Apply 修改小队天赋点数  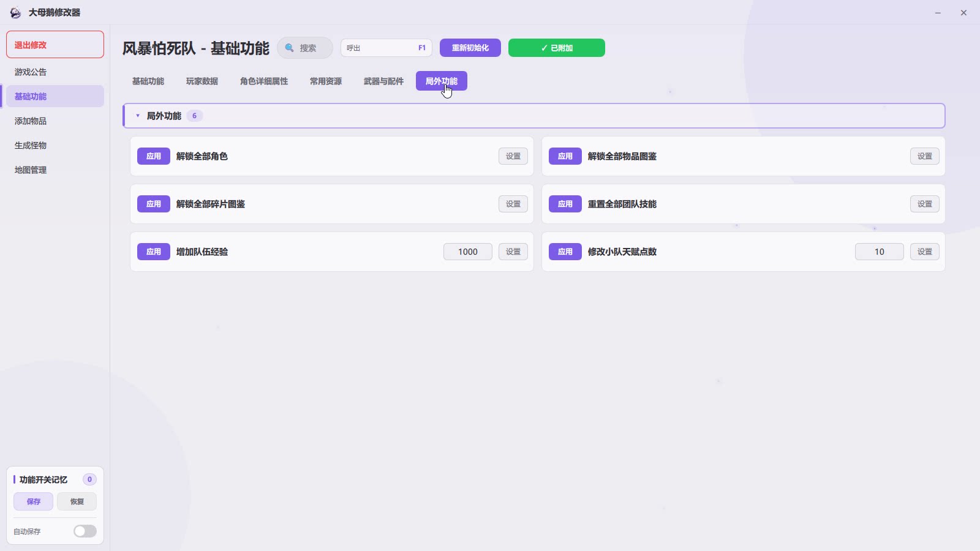[x=565, y=252]
